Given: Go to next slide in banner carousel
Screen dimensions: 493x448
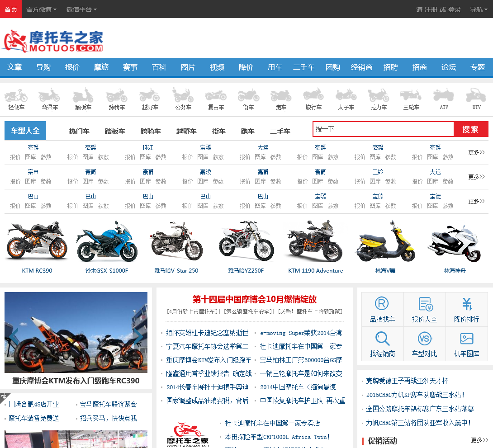Looking at the screenshot, I should (x=138, y=335).
